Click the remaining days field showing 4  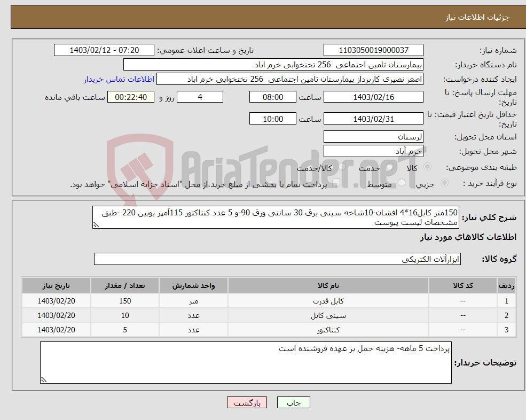[200, 97]
